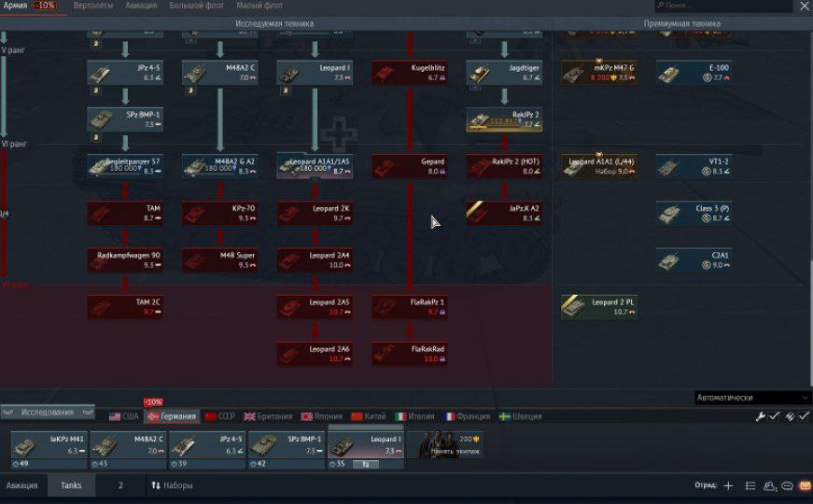Select the Begleitpanzer 57 vehicle

click(125, 166)
